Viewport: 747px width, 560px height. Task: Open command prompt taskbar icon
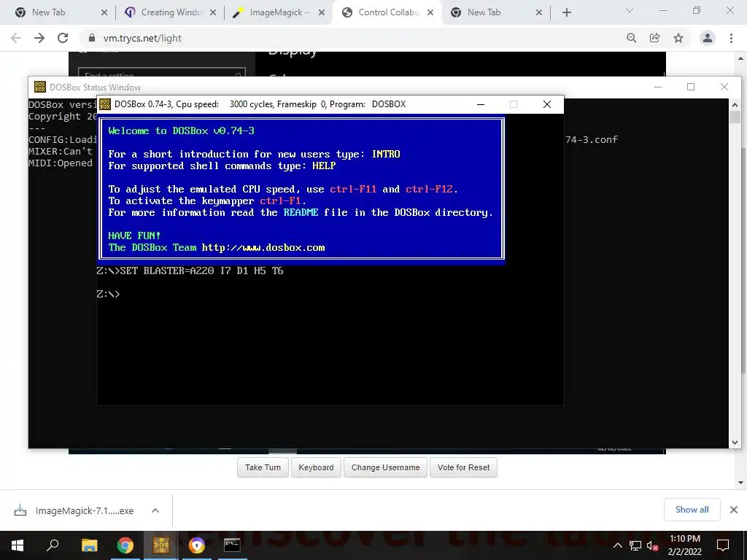pyautogui.click(x=232, y=545)
